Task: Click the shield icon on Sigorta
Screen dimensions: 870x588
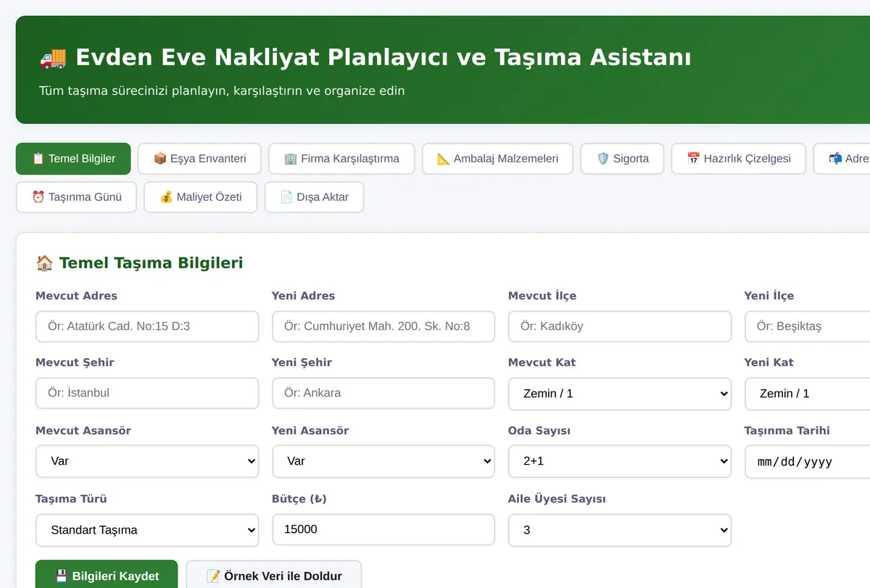Action: pos(602,159)
